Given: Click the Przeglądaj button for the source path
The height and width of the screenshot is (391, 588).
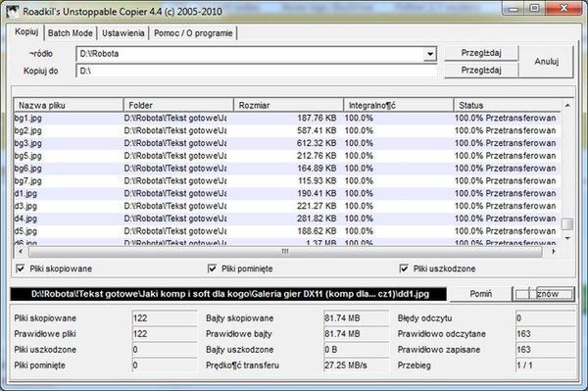Looking at the screenshot, I should 481,53.
